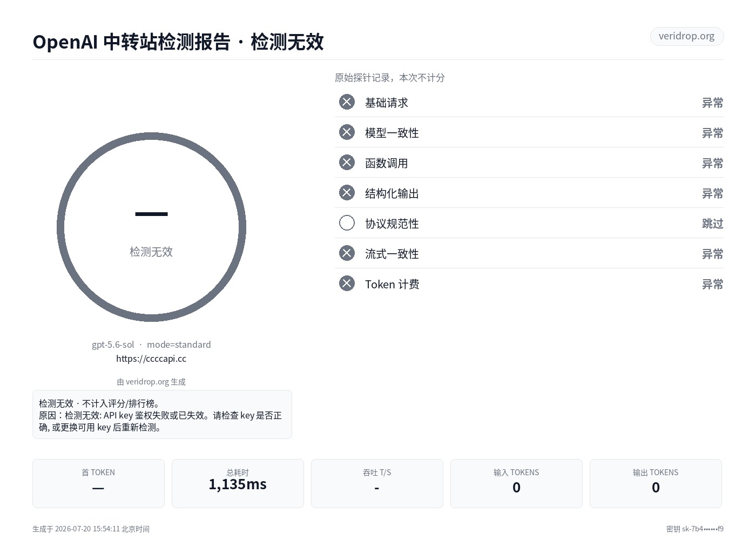
Task: Click the empty circle beside 协议规范性
Action: click(347, 223)
